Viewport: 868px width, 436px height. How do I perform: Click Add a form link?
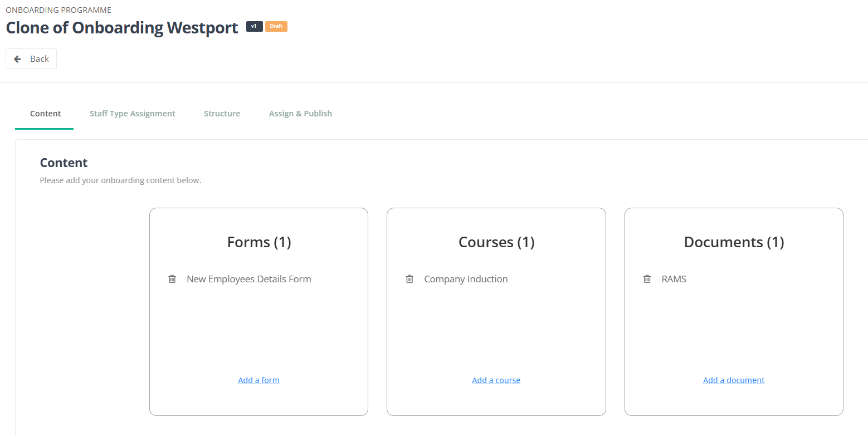[259, 380]
